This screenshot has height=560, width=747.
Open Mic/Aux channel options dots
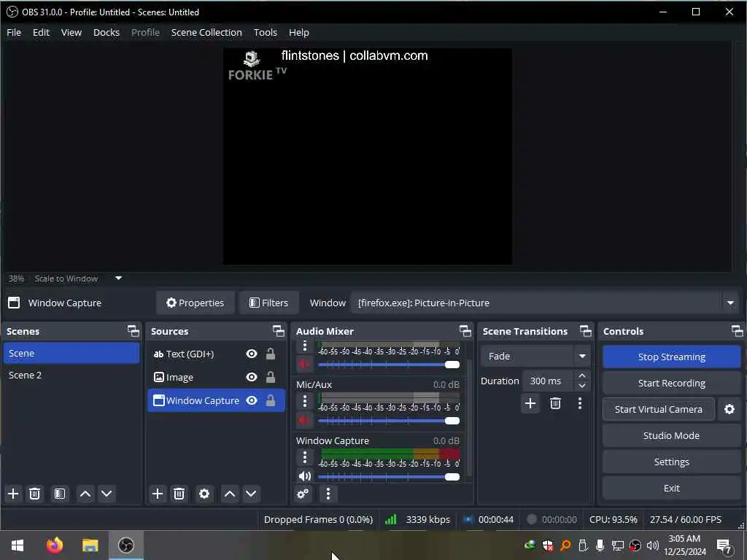pyautogui.click(x=305, y=401)
